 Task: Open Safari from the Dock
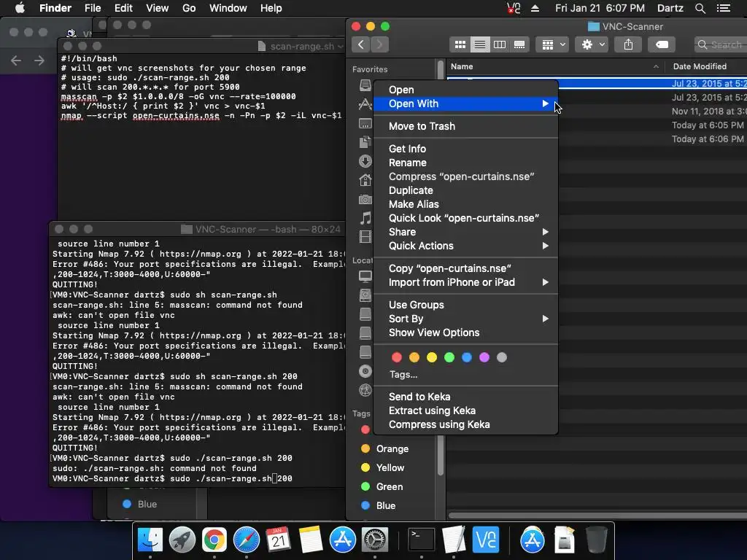247,540
